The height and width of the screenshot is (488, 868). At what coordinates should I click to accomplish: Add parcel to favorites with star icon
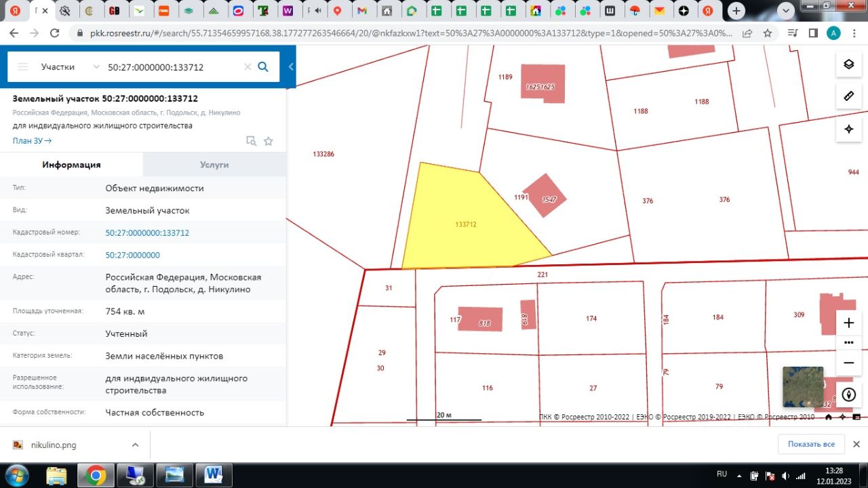pyautogui.click(x=269, y=141)
